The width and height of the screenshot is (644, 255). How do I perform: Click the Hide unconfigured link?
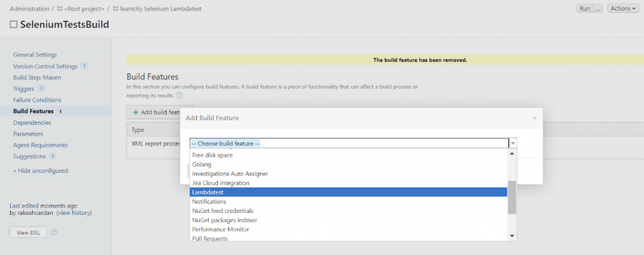coord(40,171)
